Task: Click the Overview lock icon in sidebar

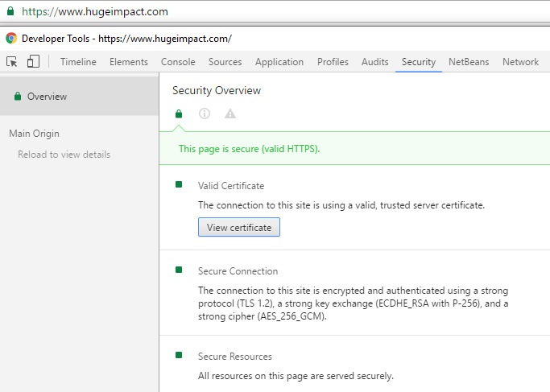Action: pyautogui.click(x=18, y=96)
